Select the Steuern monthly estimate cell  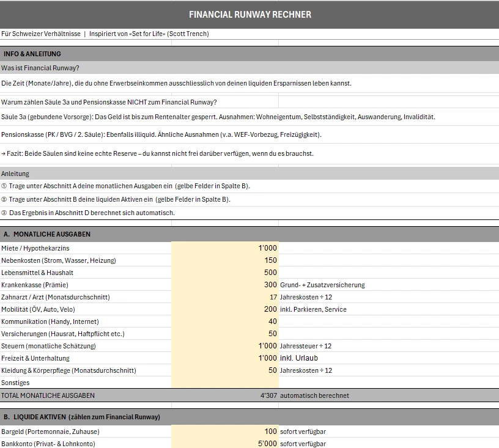[x=225, y=346]
